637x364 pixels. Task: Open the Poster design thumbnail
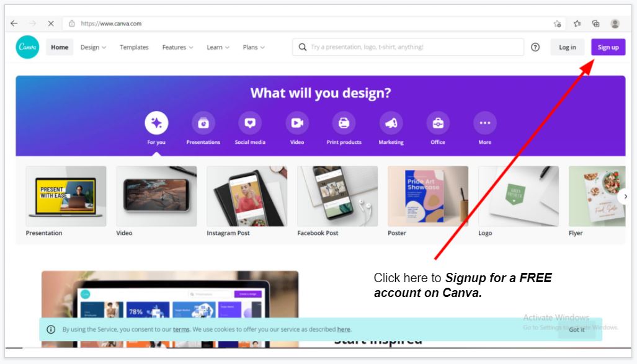pyautogui.click(x=428, y=196)
